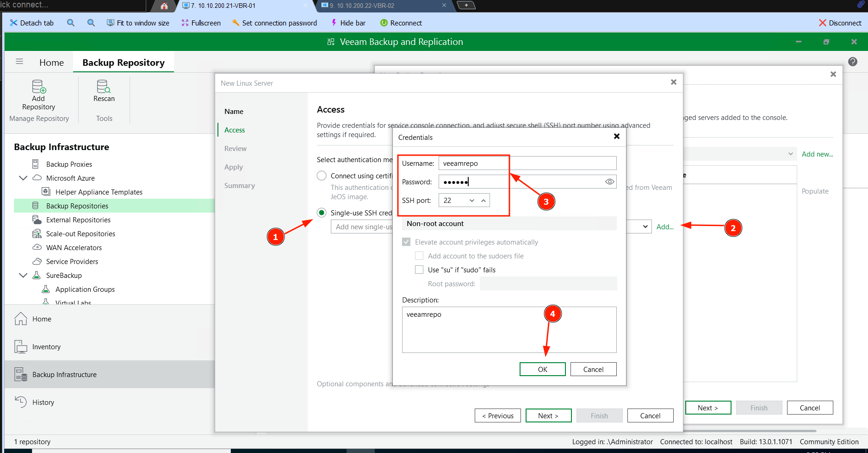Click the Rescan ribbon icon
Image resolution: width=868 pixels, height=453 pixels.
(x=104, y=87)
